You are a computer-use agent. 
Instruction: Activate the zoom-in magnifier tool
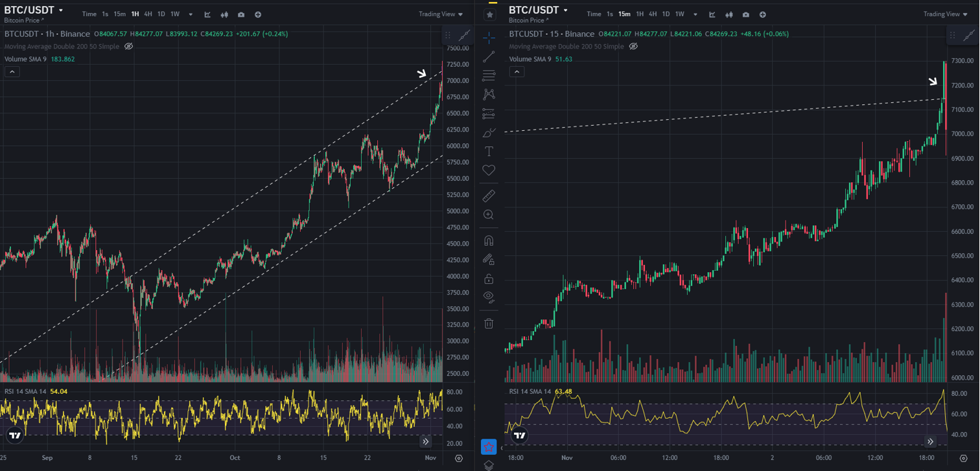coord(489,214)
